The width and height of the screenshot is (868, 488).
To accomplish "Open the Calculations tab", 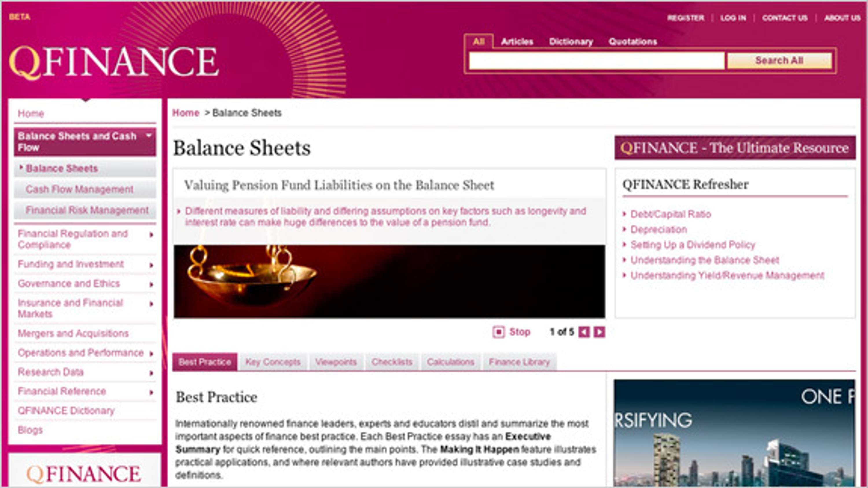I will tap(450, 362).
